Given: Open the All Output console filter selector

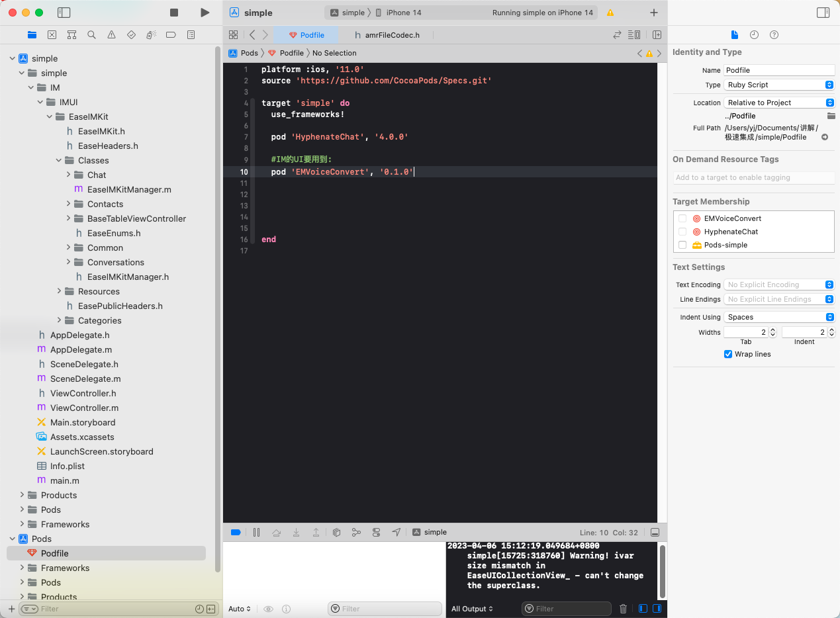Looking at the screenshot, I should click(472, 609).
